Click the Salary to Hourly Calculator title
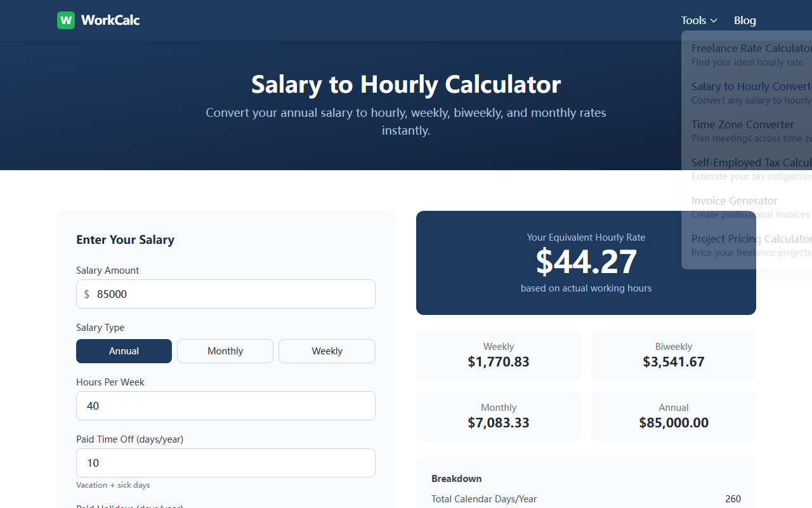812x508 pixels. coord(406,84)
